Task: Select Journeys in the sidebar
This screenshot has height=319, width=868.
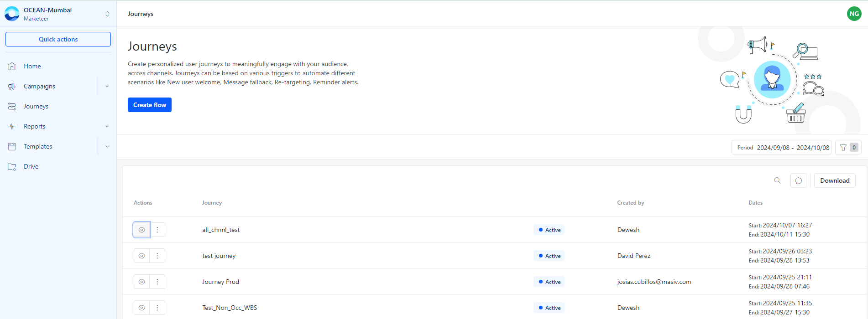Action: pyautogui.click(x=36, y=106)
